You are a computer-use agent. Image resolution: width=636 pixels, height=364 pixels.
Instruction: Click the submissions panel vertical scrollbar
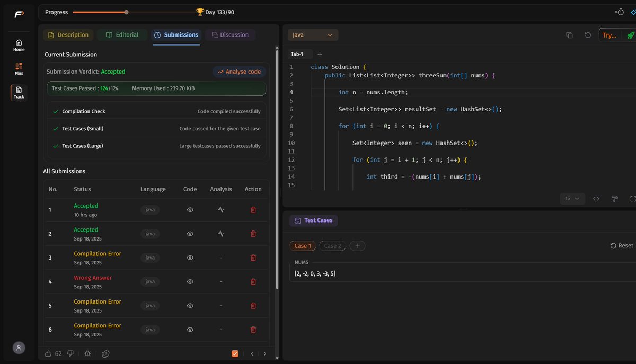pos(276,170)
